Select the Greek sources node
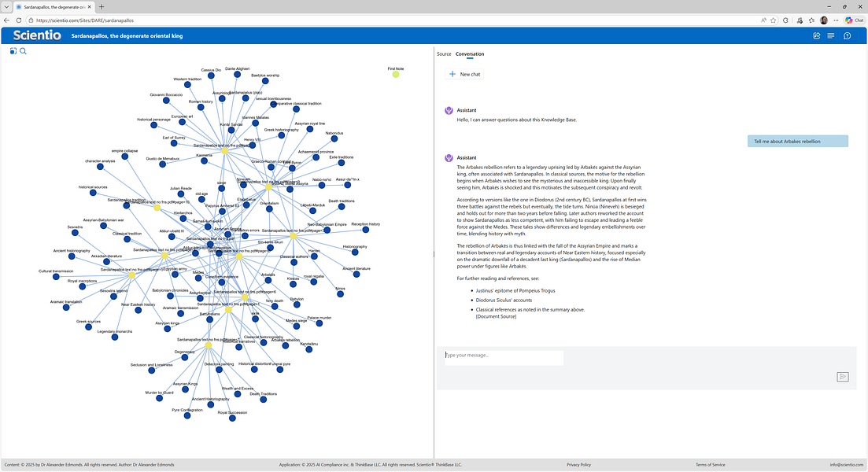 (89, 327)
